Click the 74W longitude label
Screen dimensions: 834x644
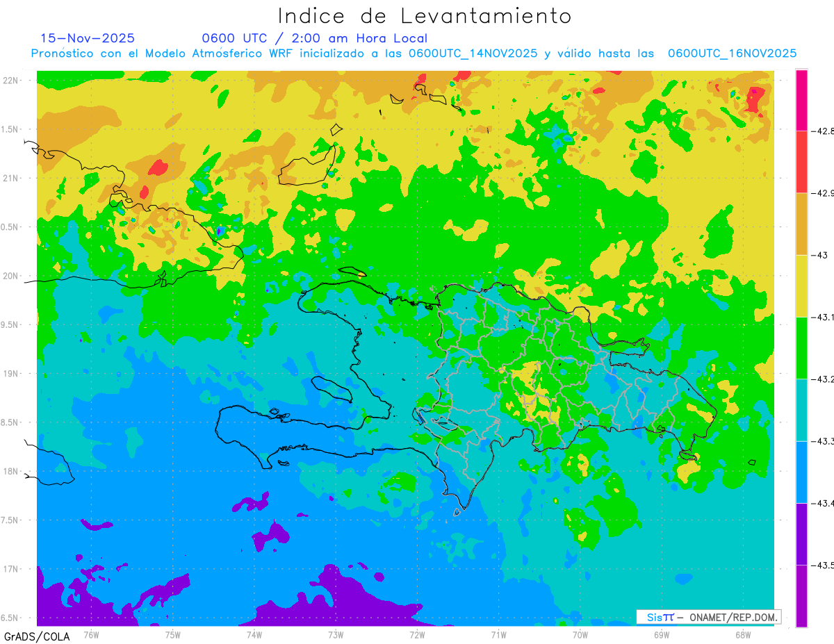254,635
